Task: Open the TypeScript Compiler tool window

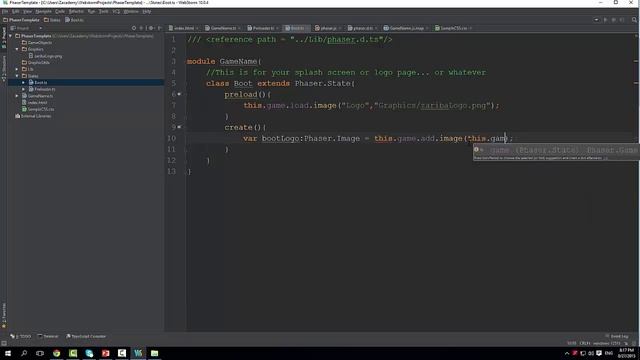Action: (86, 336)
